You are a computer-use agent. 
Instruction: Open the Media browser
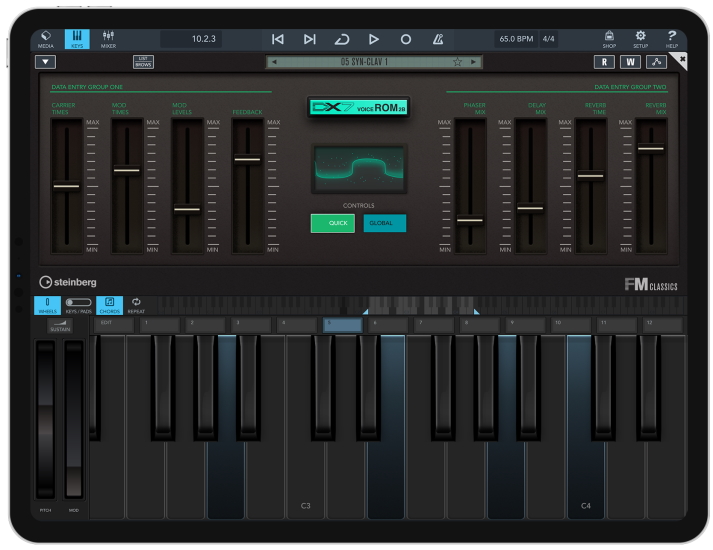point(46,38)
